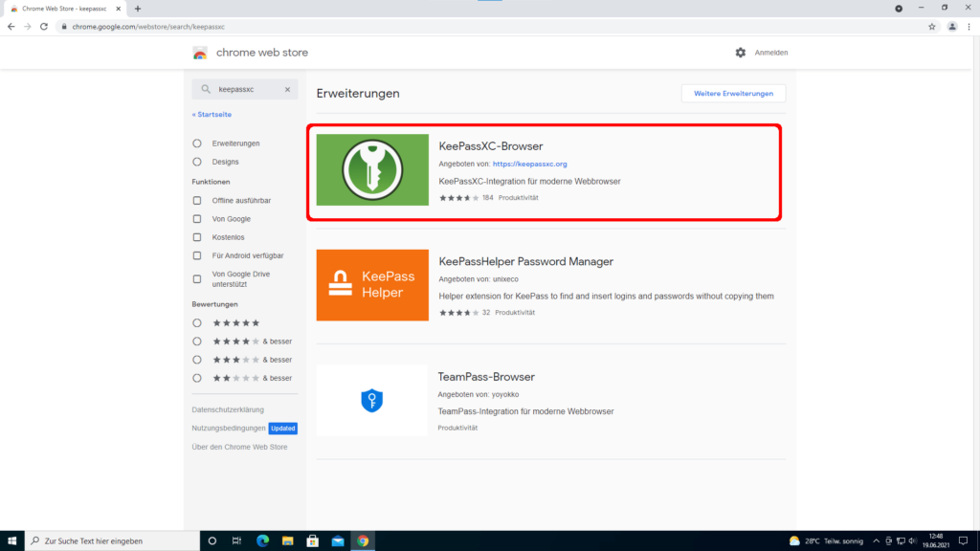Click the address bar URL
Viewport: 980px width, 551px height.
click(148, 27)
